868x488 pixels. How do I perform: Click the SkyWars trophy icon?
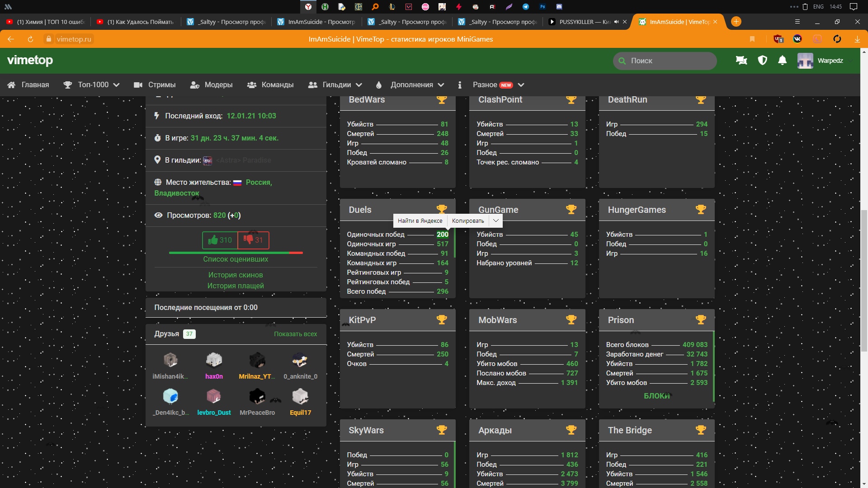coord(442,430)
